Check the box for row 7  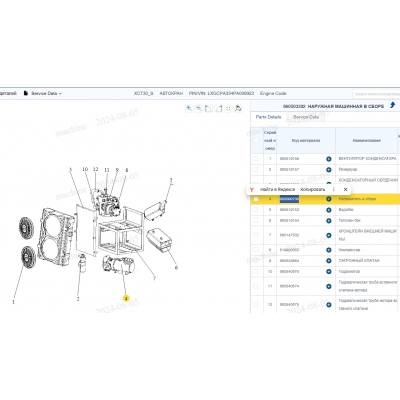tap(256, 235)
